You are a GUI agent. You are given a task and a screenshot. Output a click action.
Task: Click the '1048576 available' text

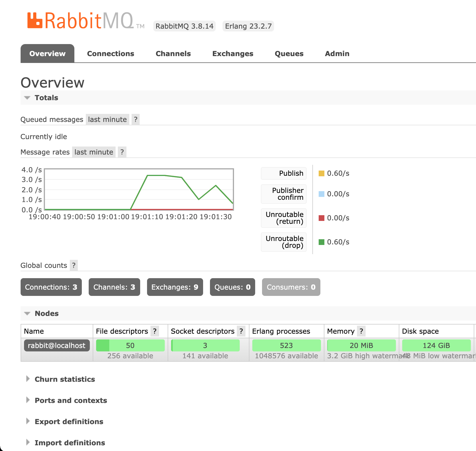click(287, 356)
